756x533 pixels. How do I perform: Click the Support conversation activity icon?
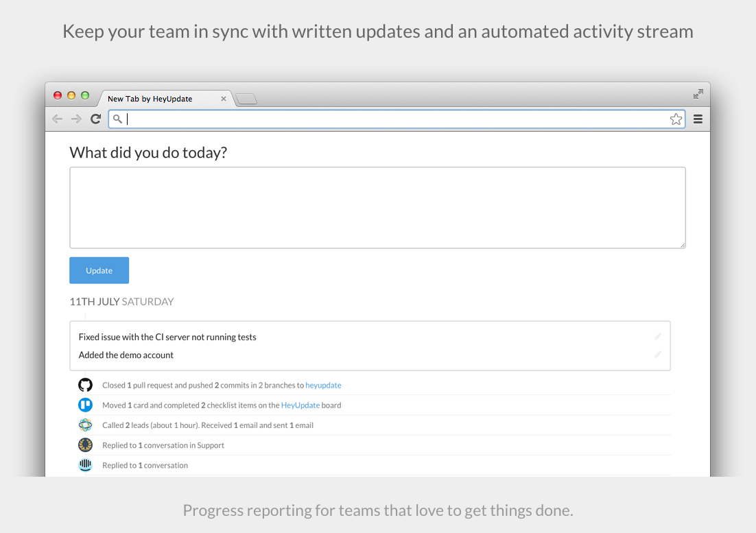[85, 445]
